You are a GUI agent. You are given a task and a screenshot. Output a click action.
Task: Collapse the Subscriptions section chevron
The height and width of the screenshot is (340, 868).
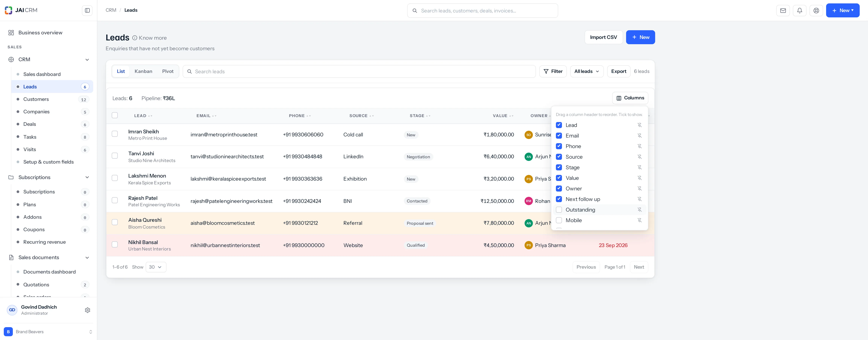click(x=87, y=177)
